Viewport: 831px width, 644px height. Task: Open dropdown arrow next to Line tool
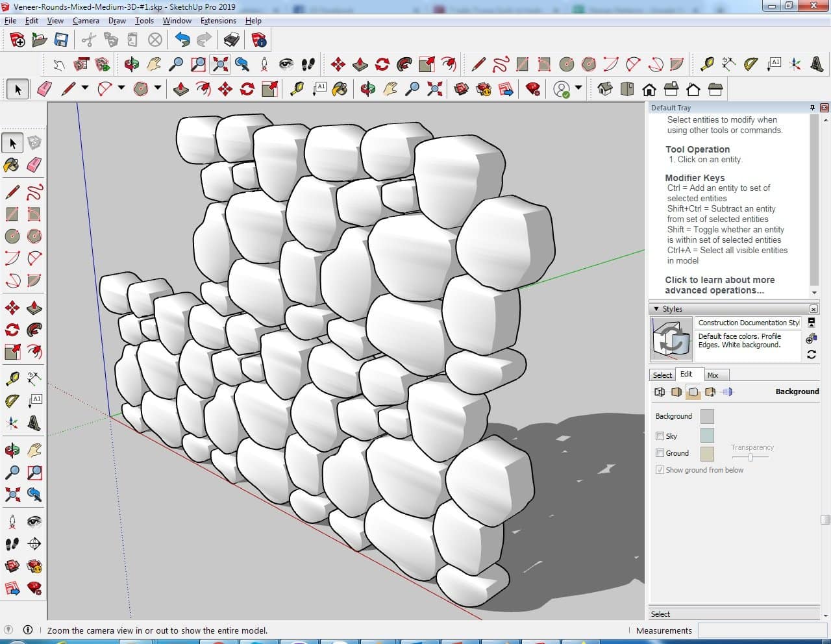click(85, 88)
